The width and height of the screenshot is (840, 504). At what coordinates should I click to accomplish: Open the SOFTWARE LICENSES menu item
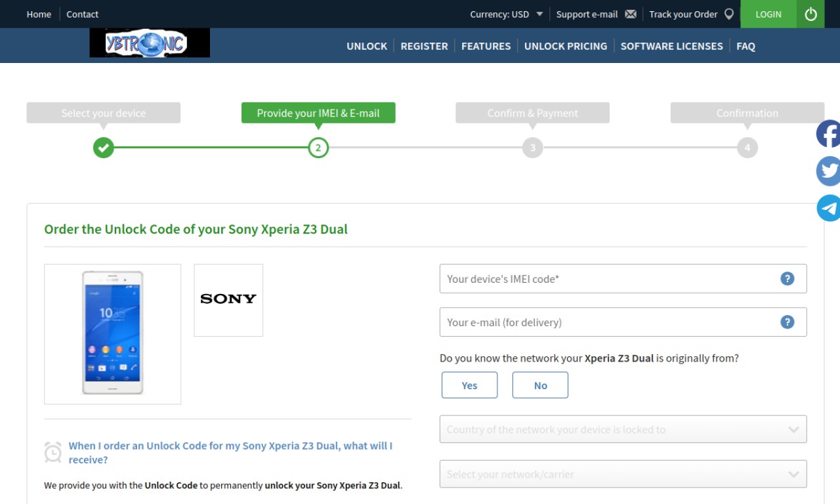point(671,46)
